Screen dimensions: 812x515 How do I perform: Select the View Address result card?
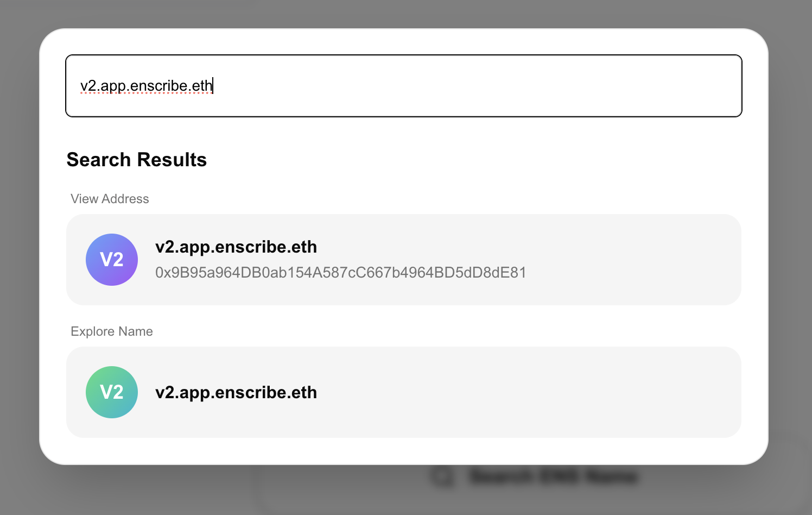(404, 260)
